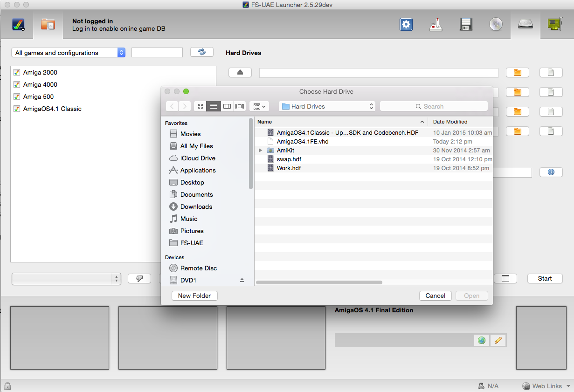Browse folder for fourth hard drive slot
The height and width of the screenshot is (392, 574).
[x=517, y=131]
